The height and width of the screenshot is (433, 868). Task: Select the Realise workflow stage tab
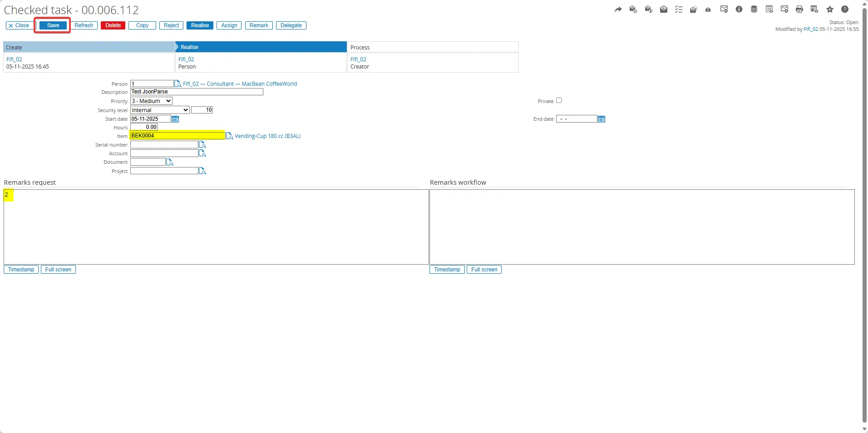[x=261, y=47]
